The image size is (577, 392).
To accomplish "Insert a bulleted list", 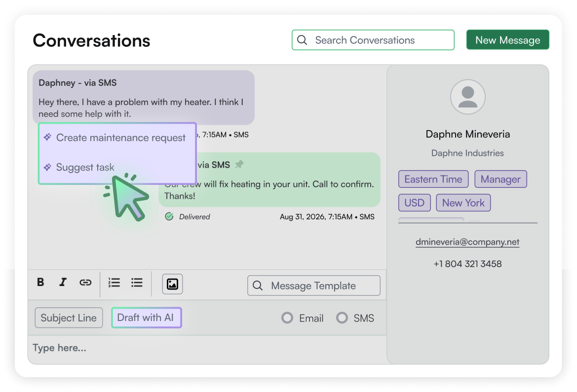I will click(137, 283).
